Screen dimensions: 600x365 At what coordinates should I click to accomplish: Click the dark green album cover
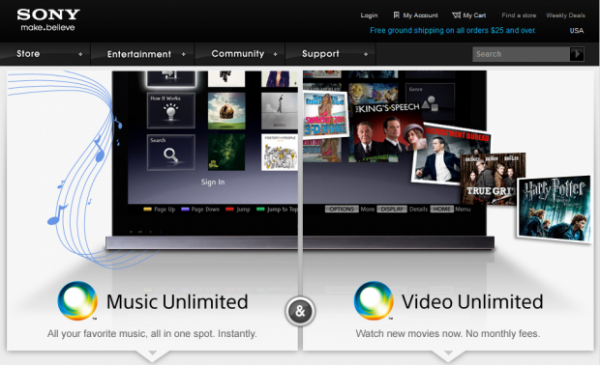click(227, 152)
